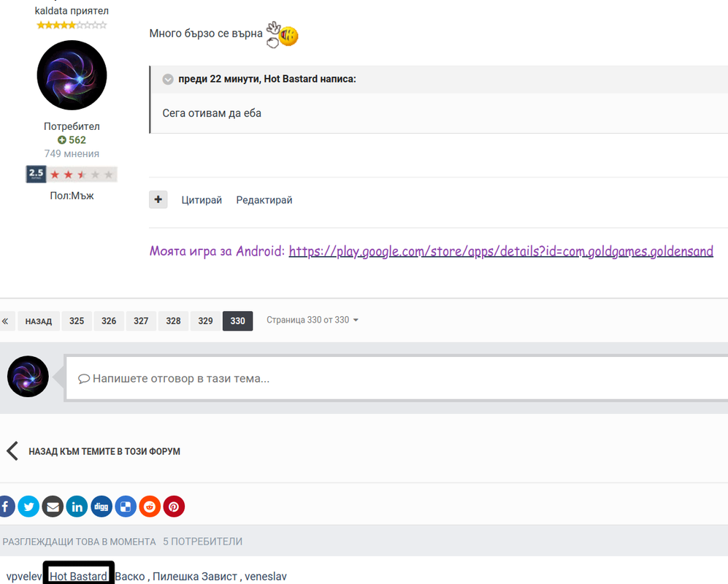Click РАЗГЛЕЖДАЩИ ТОВА В МОМЕНТА heading
The height and width of the screenshot is (584, 728).
(x=79, y=542)
